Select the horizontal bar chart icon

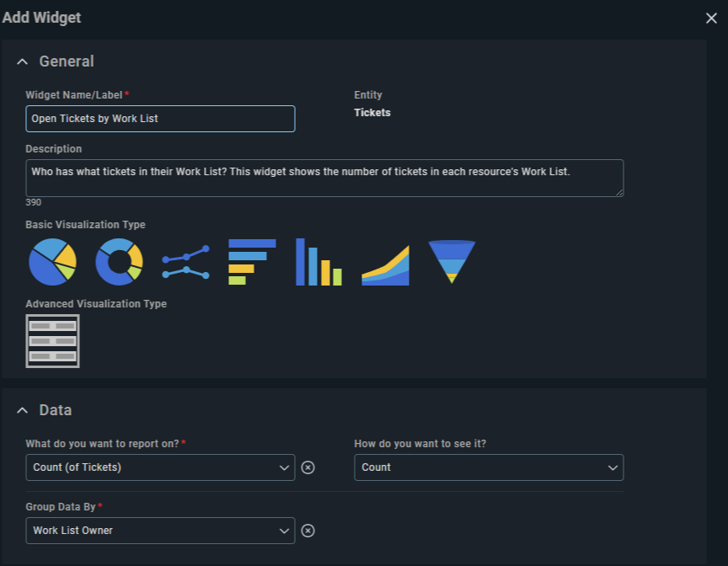tap(252, 262)
